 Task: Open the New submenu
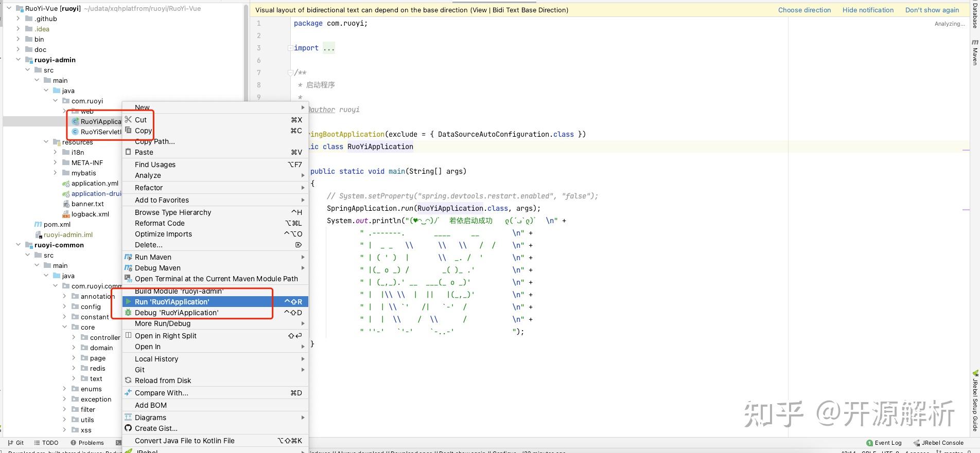215,107
